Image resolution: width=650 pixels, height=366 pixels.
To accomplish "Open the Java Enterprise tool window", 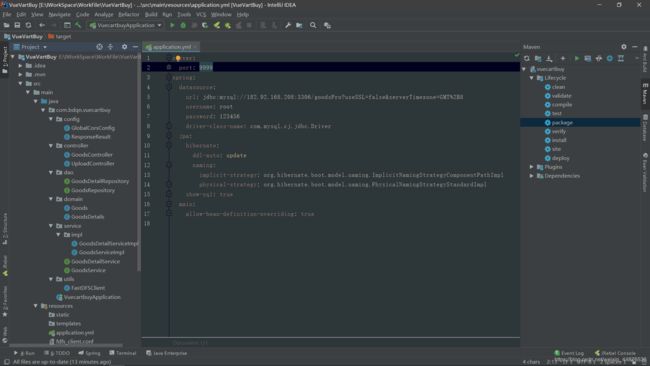I will click(x=167, y=353).
